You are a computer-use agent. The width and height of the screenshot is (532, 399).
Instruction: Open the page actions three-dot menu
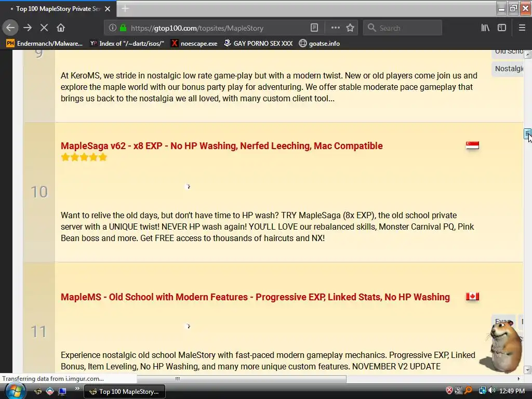pyautogui.click(x=335, y=28)
